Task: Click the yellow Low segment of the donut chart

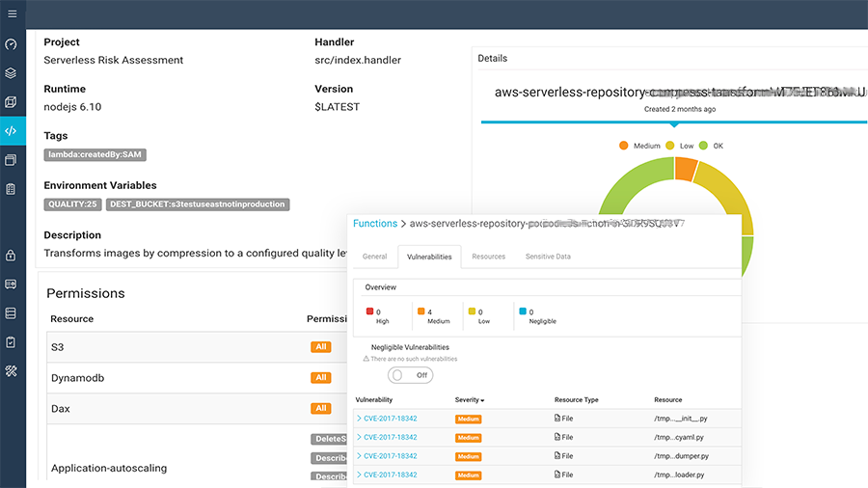Action: click(730, 193)
